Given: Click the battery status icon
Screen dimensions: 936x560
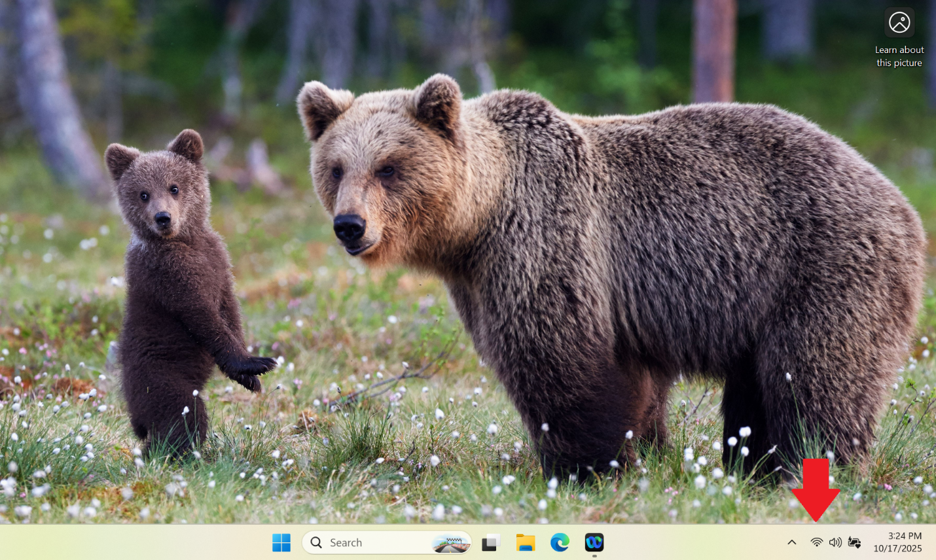Looking at the screenshot, I should pos(854,542).
